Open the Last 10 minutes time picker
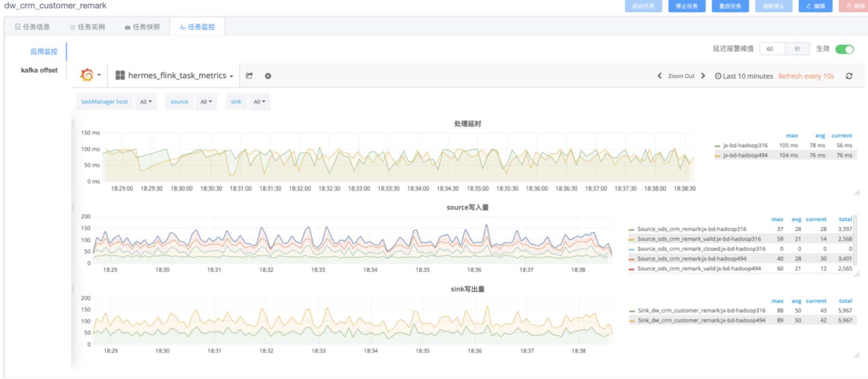 (744, 76)
